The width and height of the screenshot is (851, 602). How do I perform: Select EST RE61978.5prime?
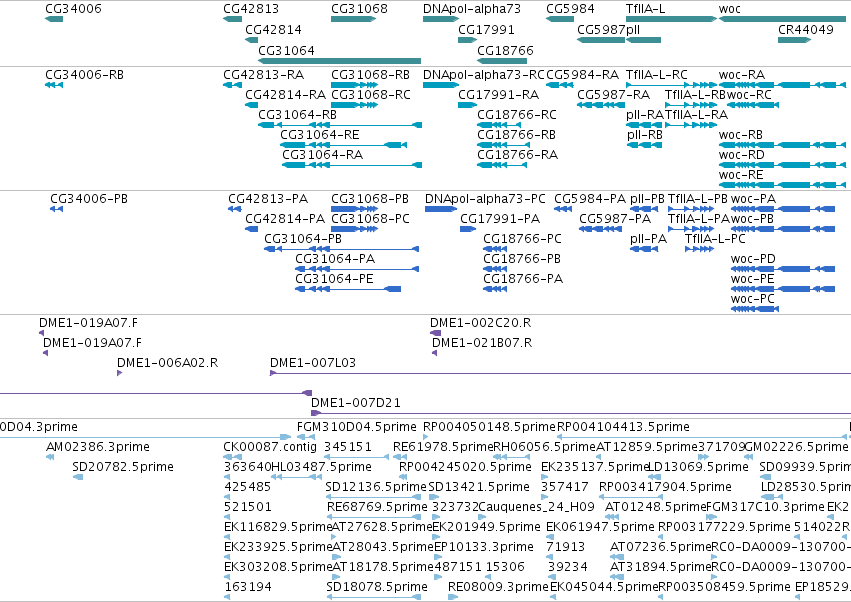(443, 447)
